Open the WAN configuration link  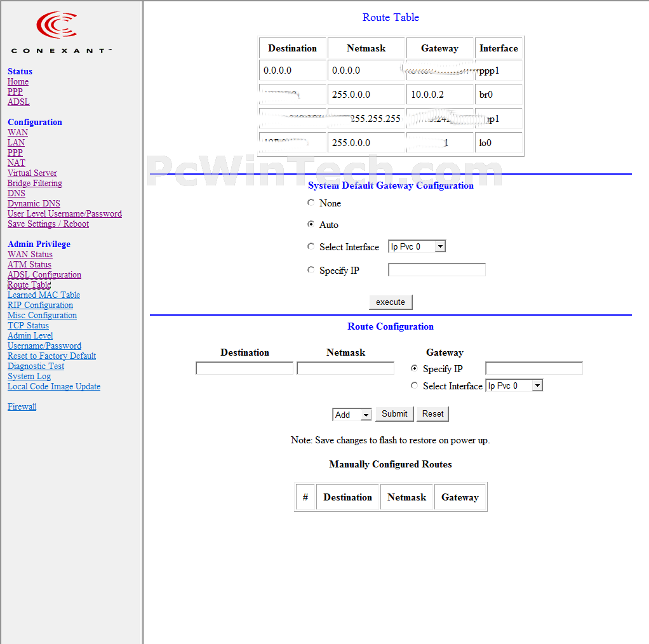(x=18, y=133)
